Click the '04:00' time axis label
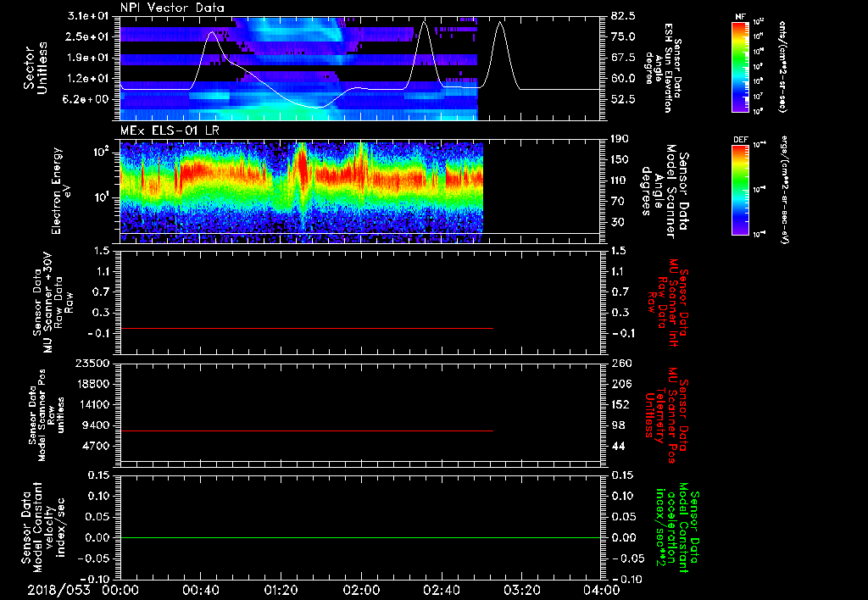This screenshot has height=600, width=868. pos(601,590)
